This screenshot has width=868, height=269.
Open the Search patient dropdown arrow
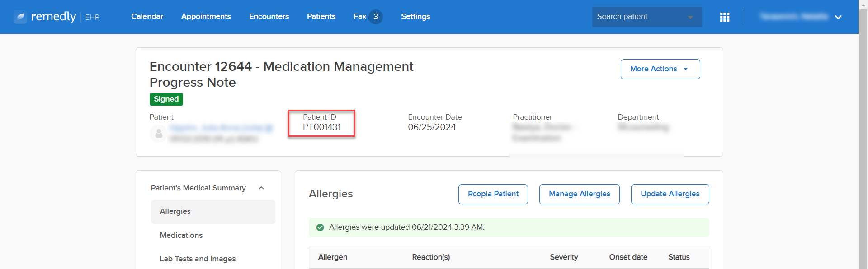690,17
